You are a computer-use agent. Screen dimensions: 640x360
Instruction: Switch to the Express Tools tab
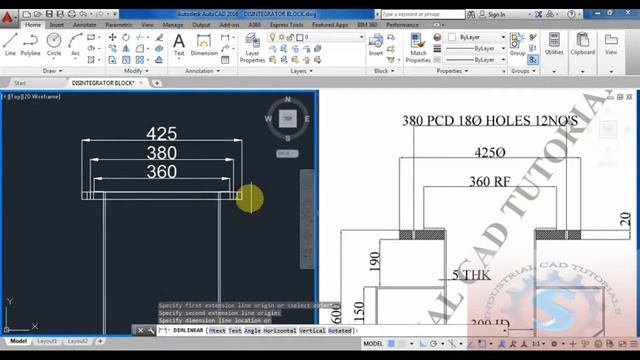pos(287,25)
